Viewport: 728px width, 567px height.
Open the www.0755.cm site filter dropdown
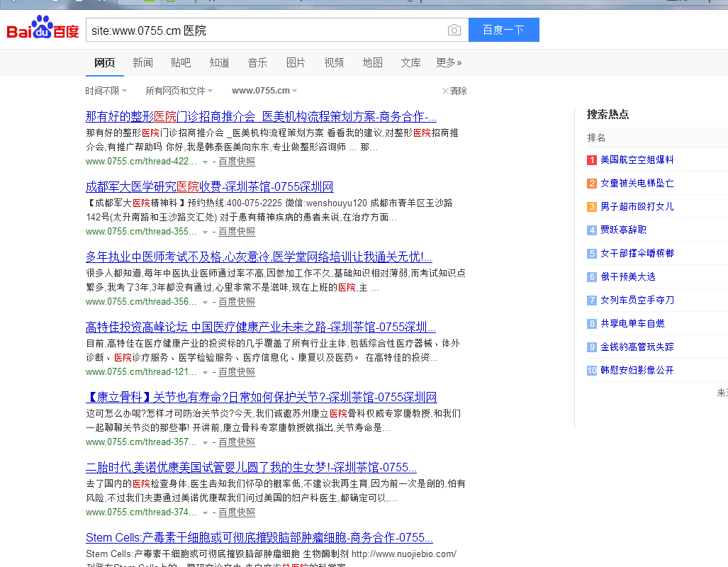[x=264, y=91]
